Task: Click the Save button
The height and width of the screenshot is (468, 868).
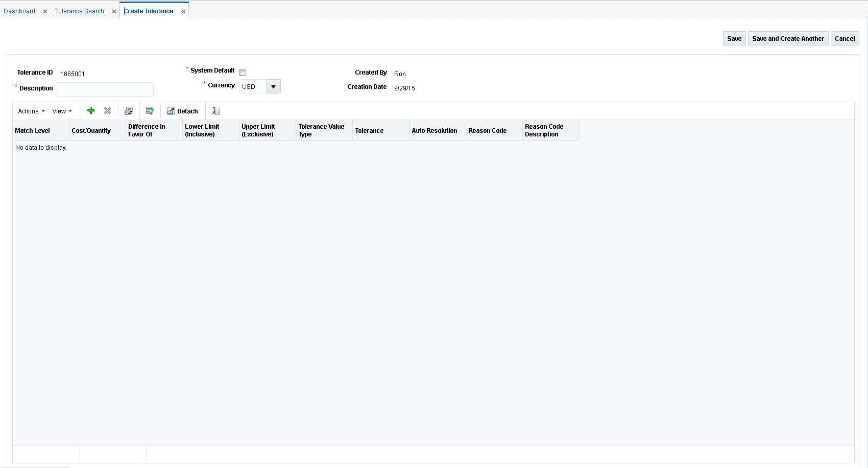Action: [x=734, y=38]
